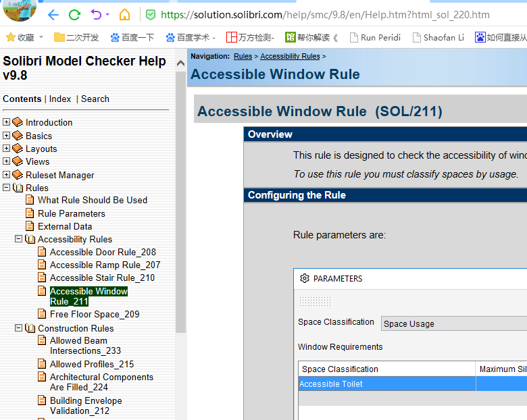The image size is (527, 420).
Task: Click the green security shield icon
Action: 150,14
